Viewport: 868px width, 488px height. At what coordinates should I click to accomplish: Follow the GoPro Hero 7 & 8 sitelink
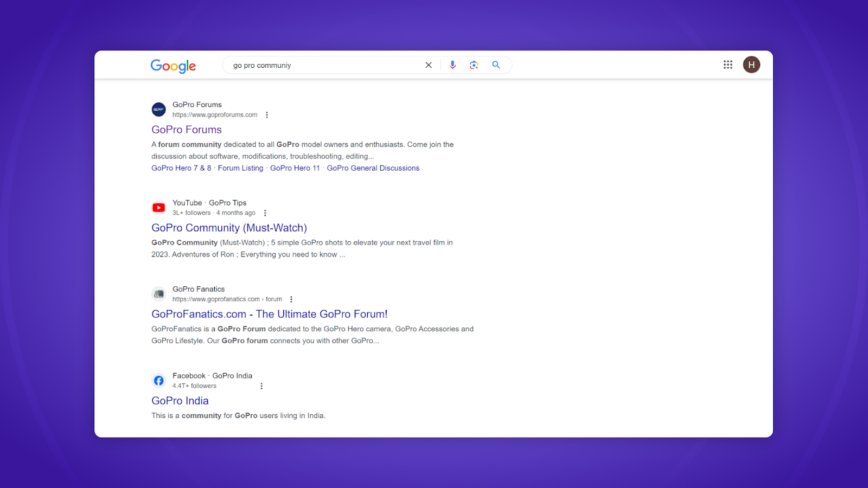pos(181,168)
